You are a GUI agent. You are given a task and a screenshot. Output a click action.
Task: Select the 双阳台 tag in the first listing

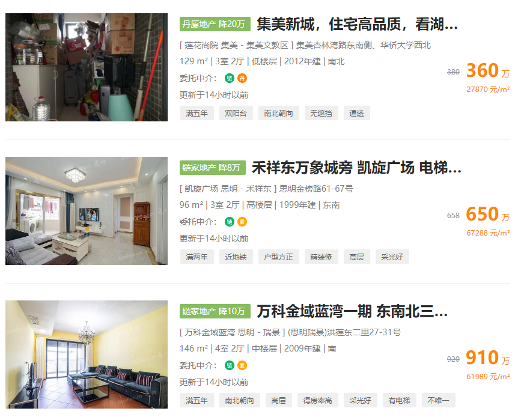coord(236,113)
